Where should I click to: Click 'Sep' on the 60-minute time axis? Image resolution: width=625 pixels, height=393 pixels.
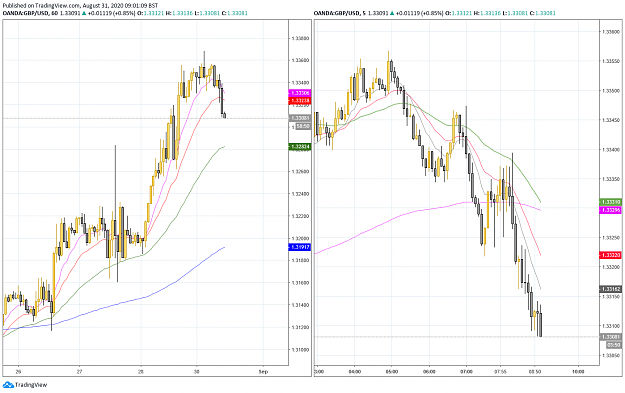(x=263, y=371)
